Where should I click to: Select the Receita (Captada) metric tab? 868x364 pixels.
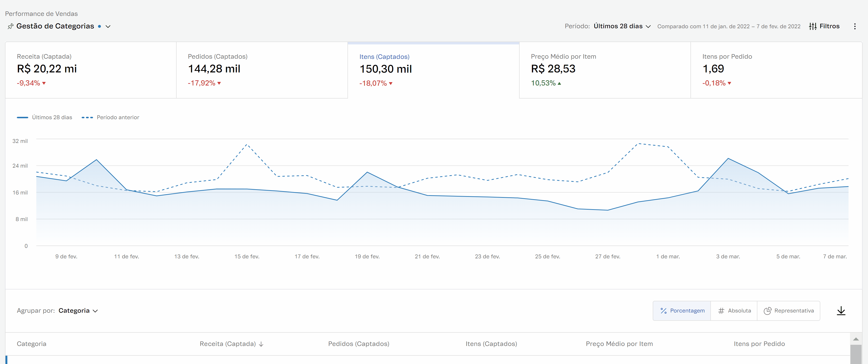coord(90,70)
